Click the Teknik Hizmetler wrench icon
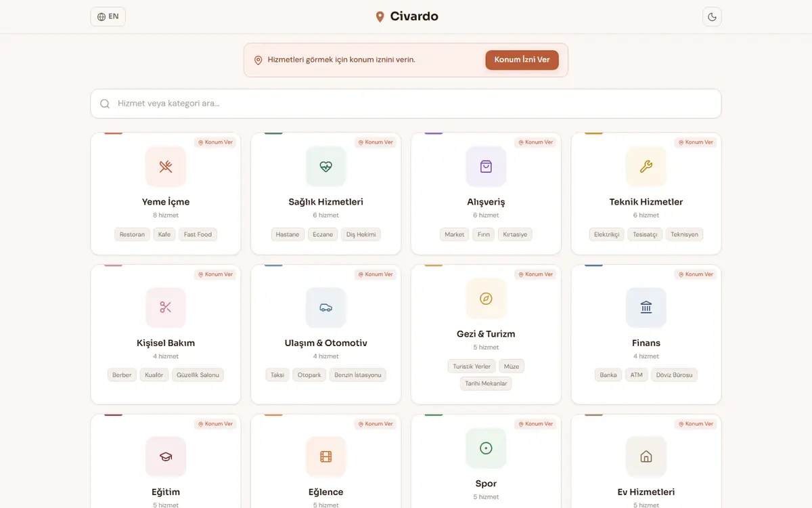 click(646, 167)
